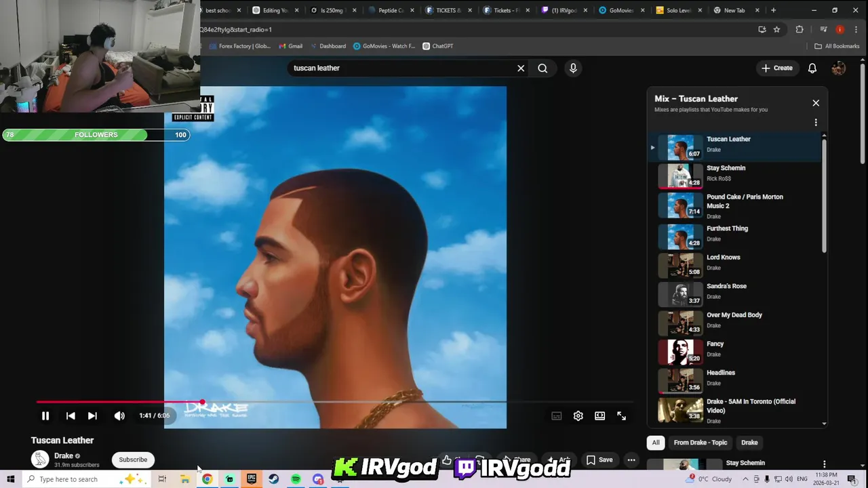The image size is (868, 488).
Task: Open Drake channel avatar
Action: tap(40, 459)
